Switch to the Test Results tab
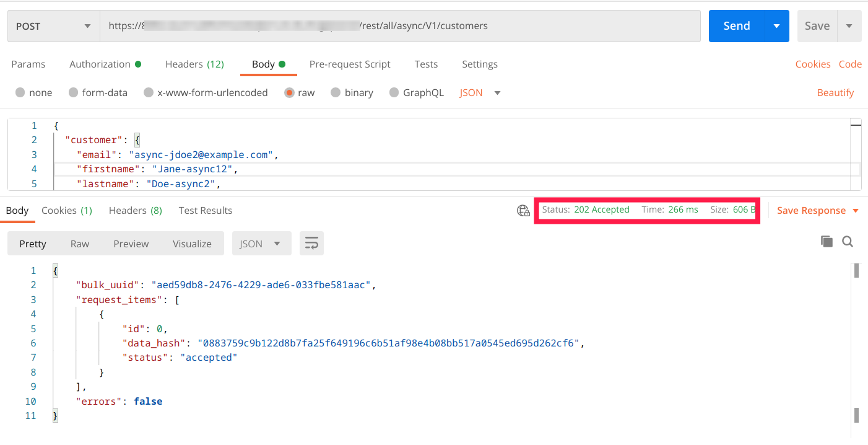The width and height of the screenshot is (868, 445). click(205, 211)
